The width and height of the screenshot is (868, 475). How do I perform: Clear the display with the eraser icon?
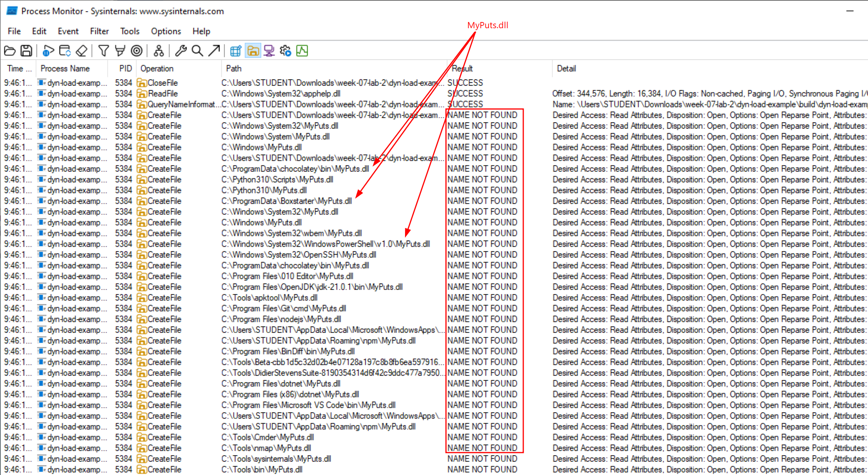(82, 51)
